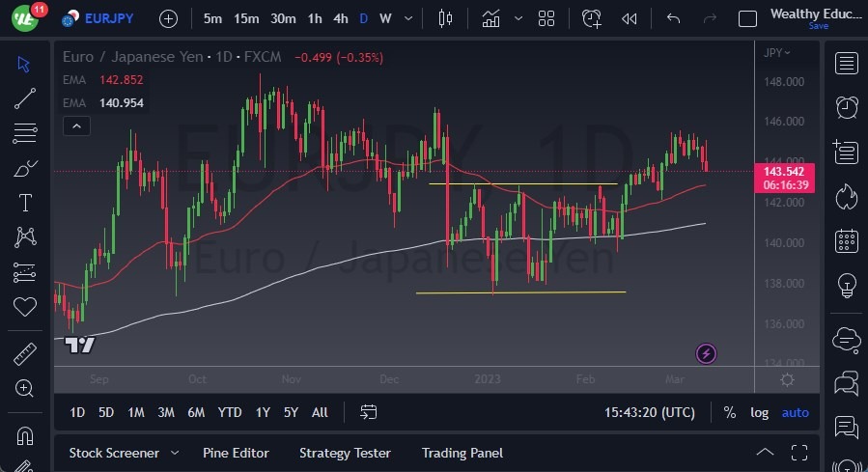
Task: Toggle percent scale mode
Action: 729,412
